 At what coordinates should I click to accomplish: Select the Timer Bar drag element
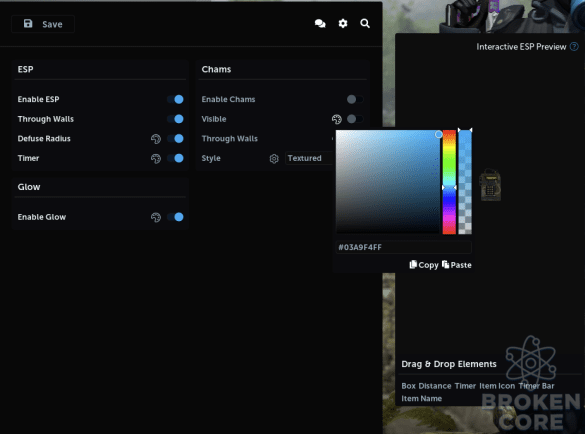tap(536, 386)
